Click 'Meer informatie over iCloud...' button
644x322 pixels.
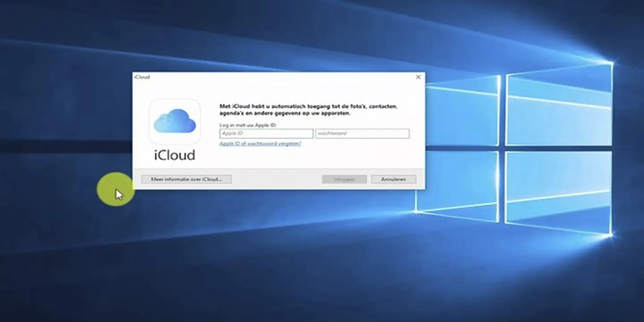point(186,179)
